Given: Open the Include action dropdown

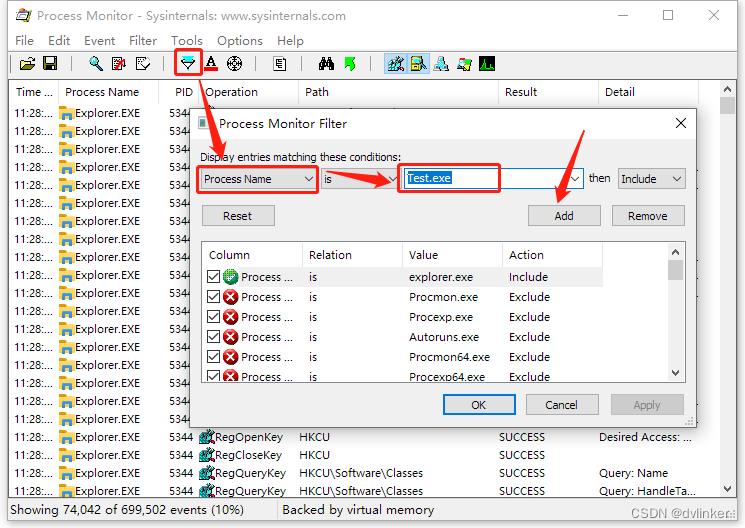Looking at the screenshot, I should pyautogui.click(x=651, y=179).
